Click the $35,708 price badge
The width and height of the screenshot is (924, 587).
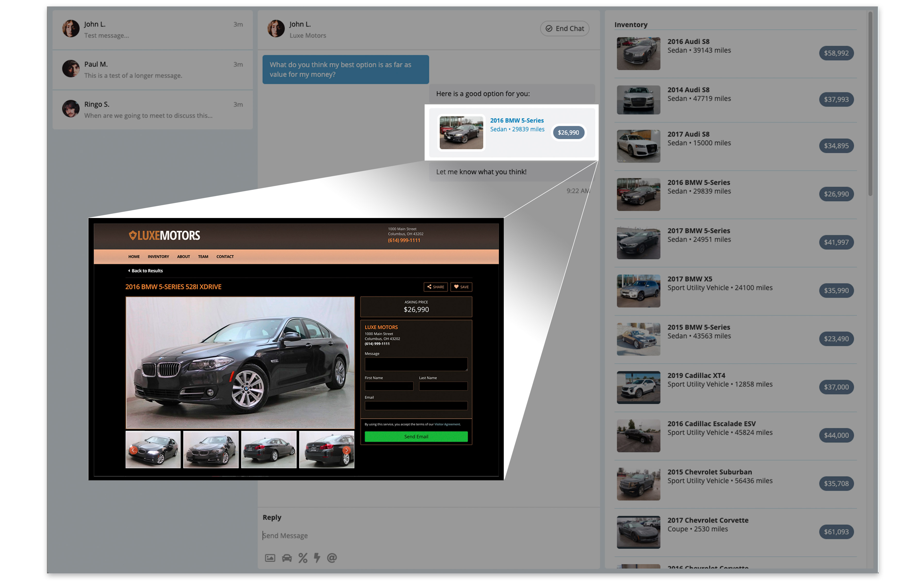(x=836, y=483)
